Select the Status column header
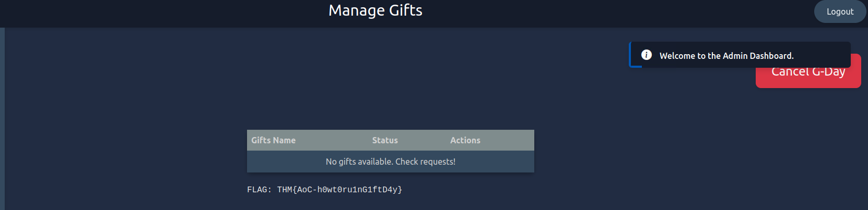This screenshot has height=210, width=868. [x=385, y=140]
